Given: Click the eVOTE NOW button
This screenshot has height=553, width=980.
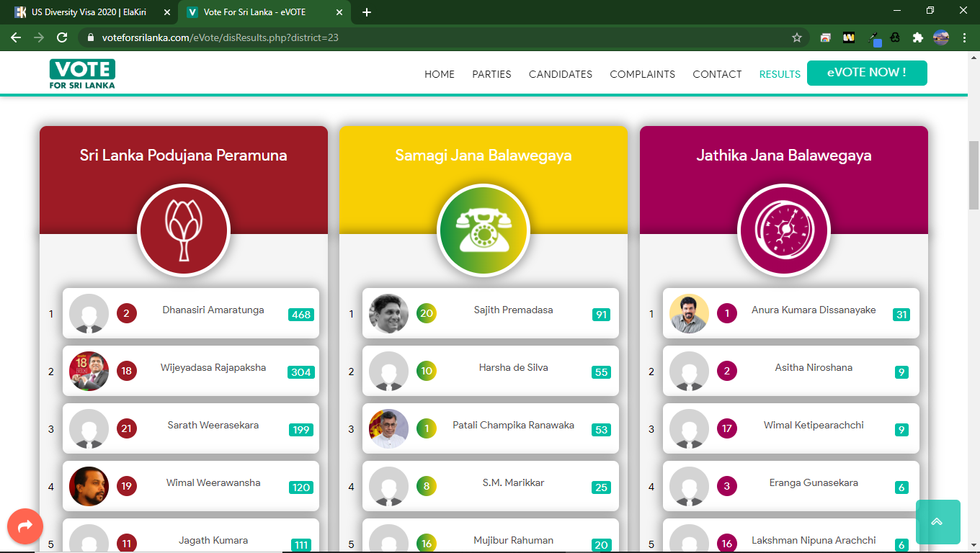Looking at the screenshot, I should (867, 73).
